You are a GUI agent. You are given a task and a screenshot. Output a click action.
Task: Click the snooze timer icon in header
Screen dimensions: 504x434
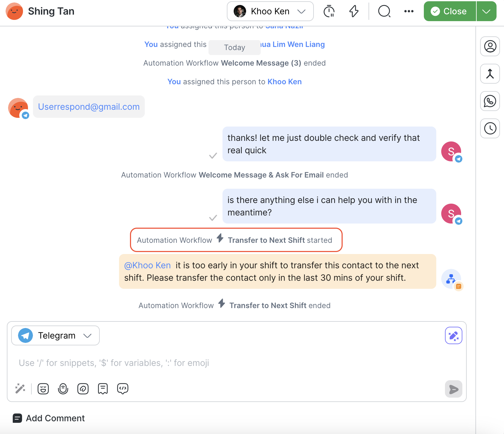329,12
